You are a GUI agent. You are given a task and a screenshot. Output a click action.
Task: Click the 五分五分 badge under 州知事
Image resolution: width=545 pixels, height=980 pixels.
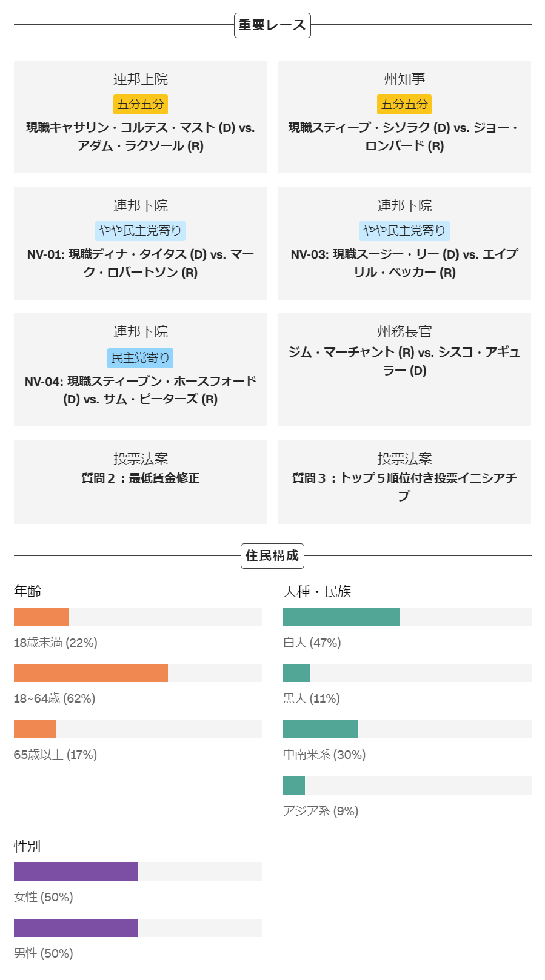(x=404, y=104)
